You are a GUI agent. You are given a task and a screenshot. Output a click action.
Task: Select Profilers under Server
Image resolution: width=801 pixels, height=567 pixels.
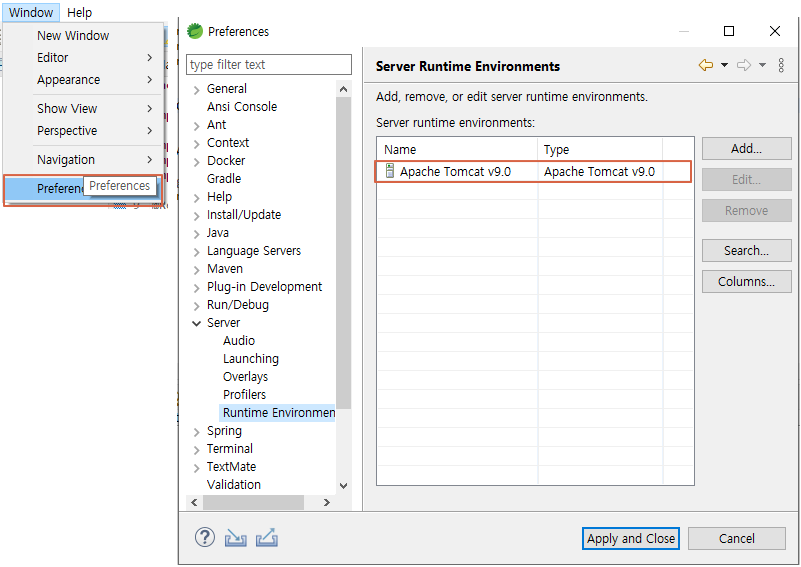tap(244, 394)
